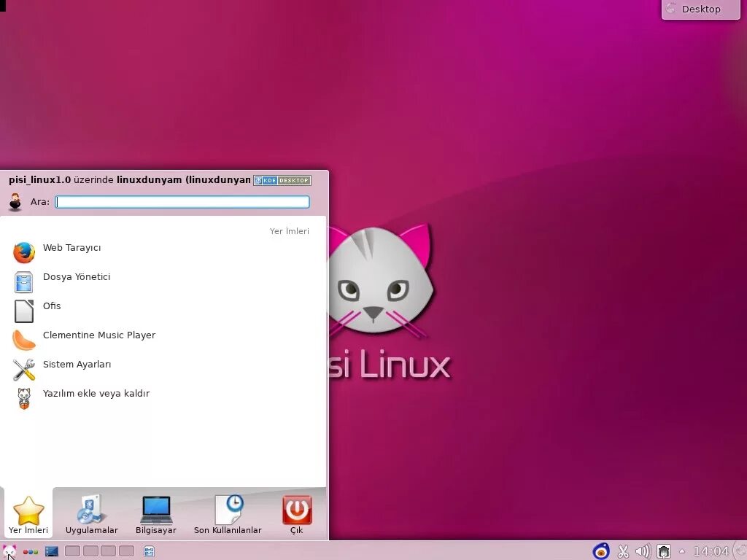The image size is (747, 560).
Task: Open the Bilgisayar tab
Action: pyautogui.click(x=156, y=514)
